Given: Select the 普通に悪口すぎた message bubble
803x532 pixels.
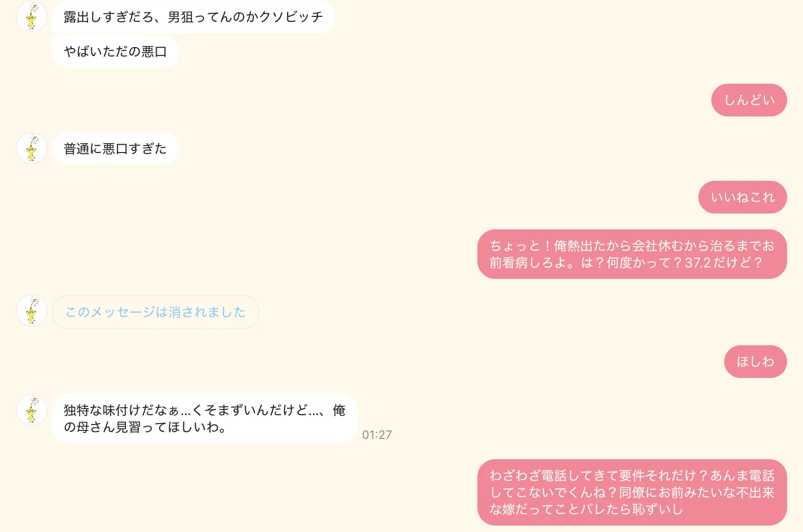Looking at the screenshot, I should click(115, 149).
